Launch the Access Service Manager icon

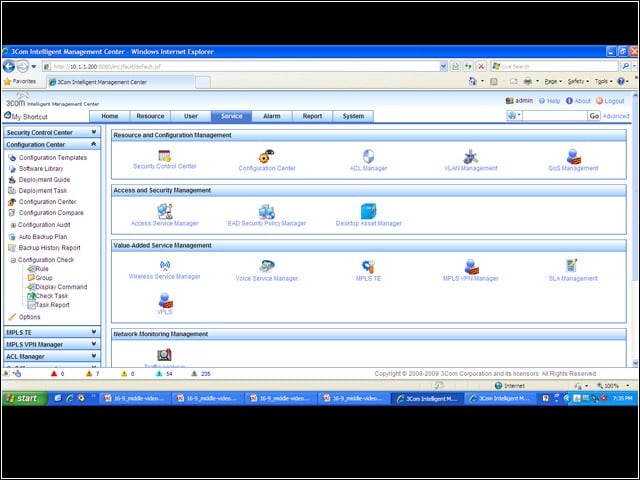pyautogui.click(x=165, y=211)
